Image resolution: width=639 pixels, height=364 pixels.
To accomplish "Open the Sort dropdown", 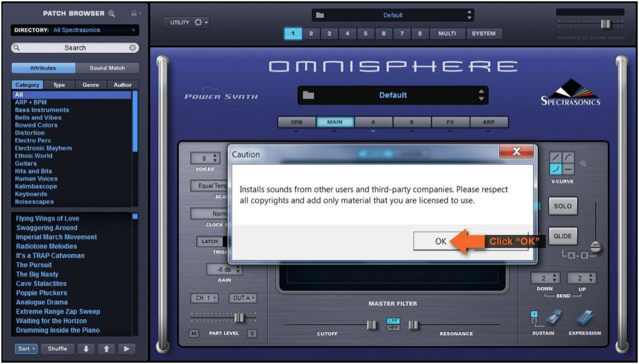I will click(x=27, y=349).
